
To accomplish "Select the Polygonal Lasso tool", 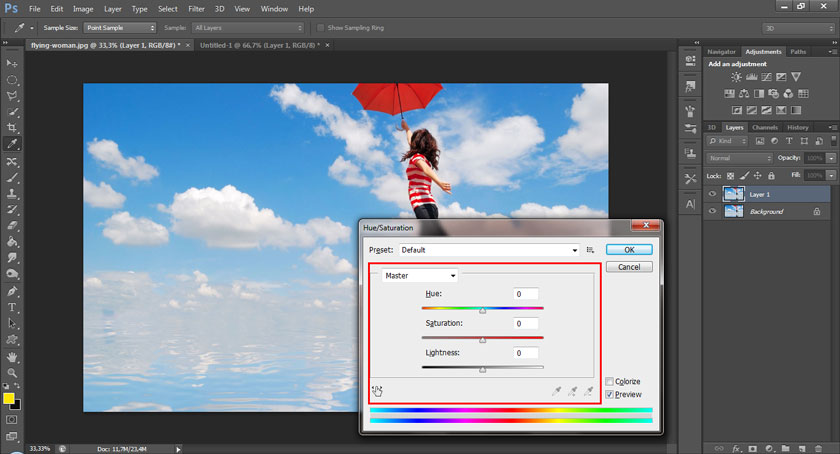I will click(12, 96).
